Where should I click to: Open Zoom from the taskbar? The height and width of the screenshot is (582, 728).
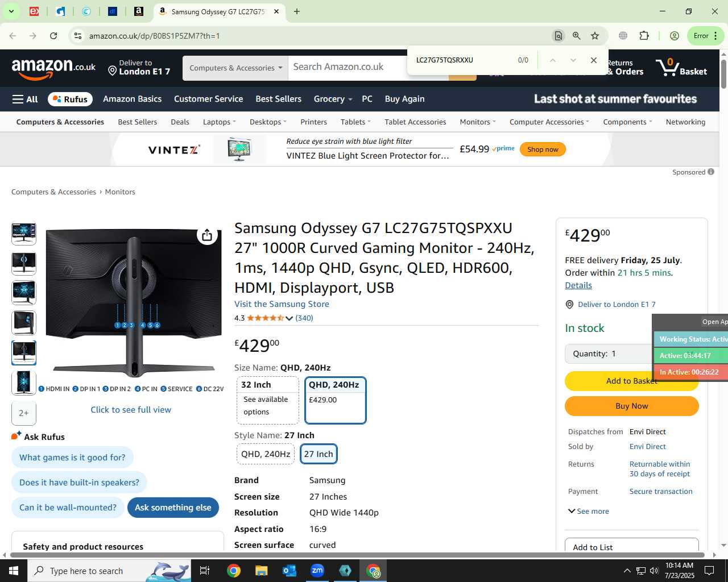(317, 571)
